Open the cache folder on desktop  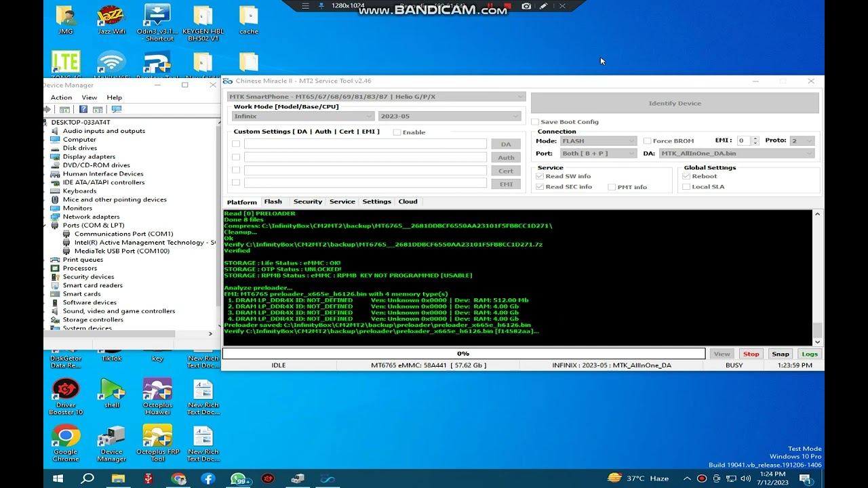(249, 20)
